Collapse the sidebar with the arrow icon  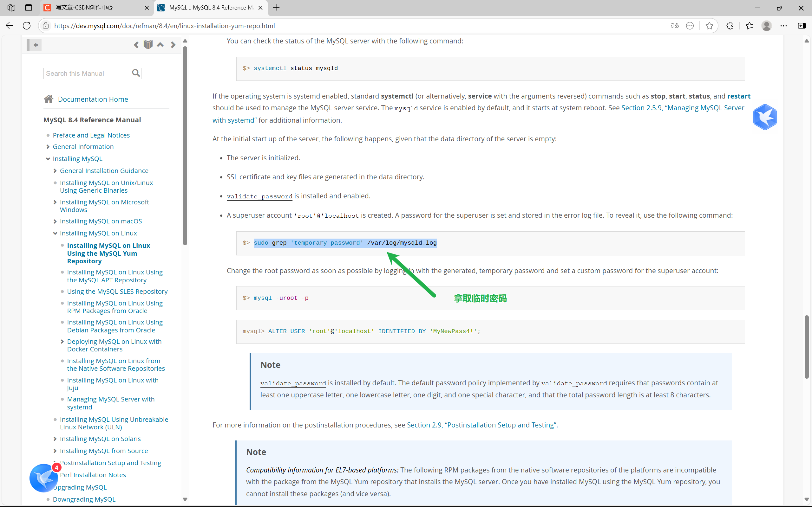click(35, 45)
